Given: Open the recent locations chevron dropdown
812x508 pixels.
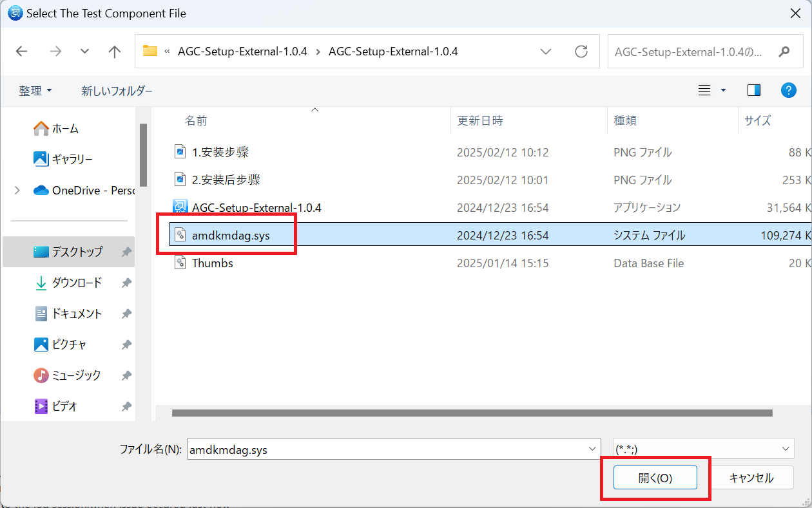Looking at the screenshot, I should coord(84,52).
